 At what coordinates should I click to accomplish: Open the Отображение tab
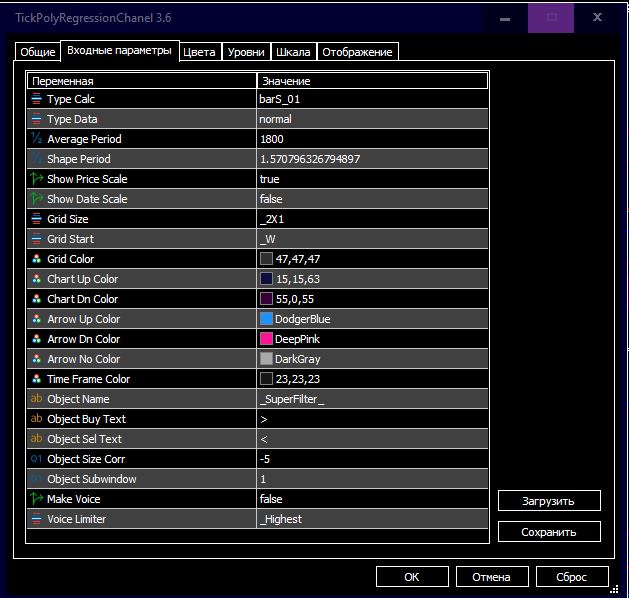357,52
